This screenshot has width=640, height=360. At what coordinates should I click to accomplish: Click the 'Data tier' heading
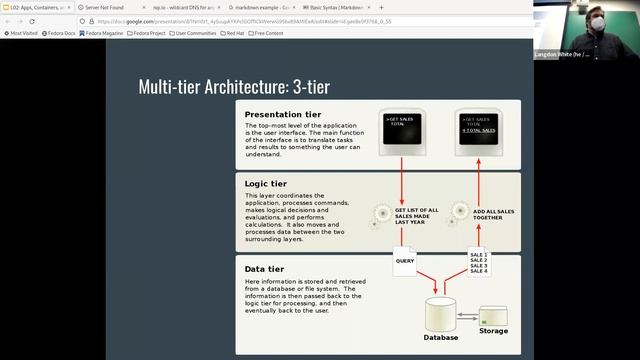(x=264, y=269)
